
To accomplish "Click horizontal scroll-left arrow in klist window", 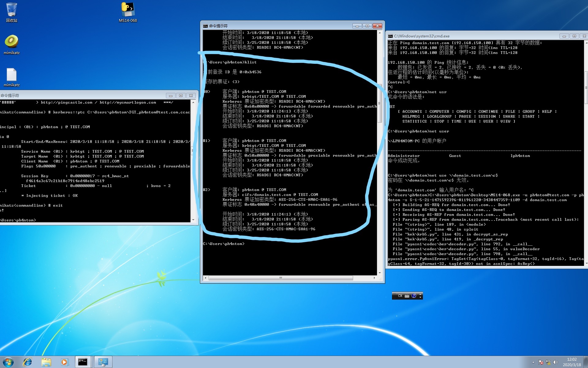I will [x=205, y=278].
